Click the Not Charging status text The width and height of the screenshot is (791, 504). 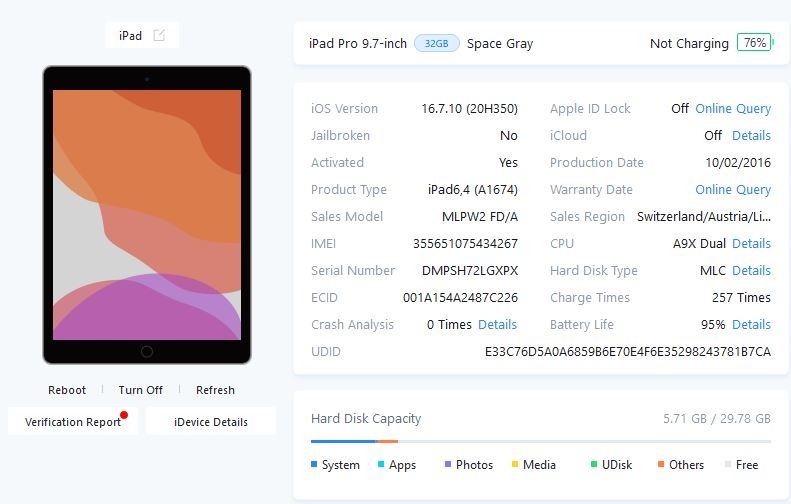(689, 43)
